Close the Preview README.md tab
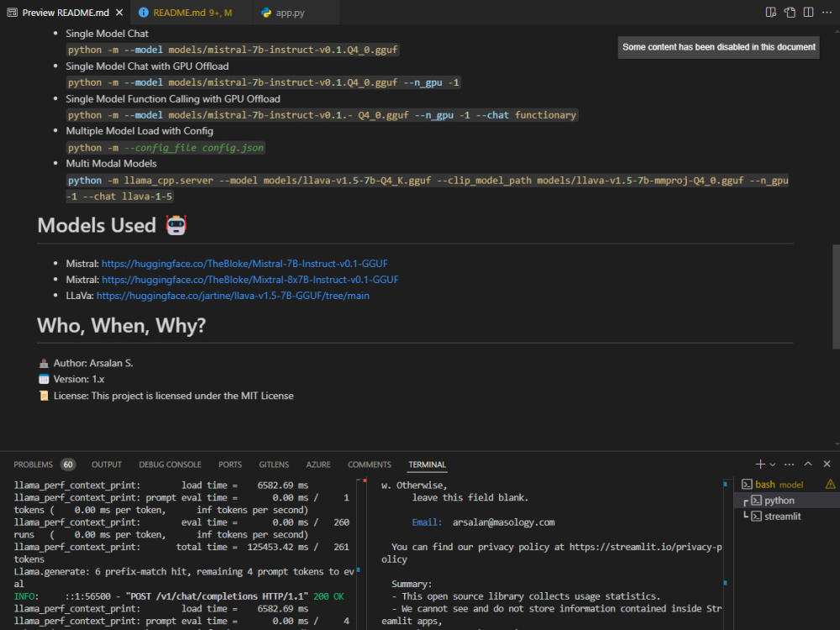 pyautogui.click(x=119, y=13)
